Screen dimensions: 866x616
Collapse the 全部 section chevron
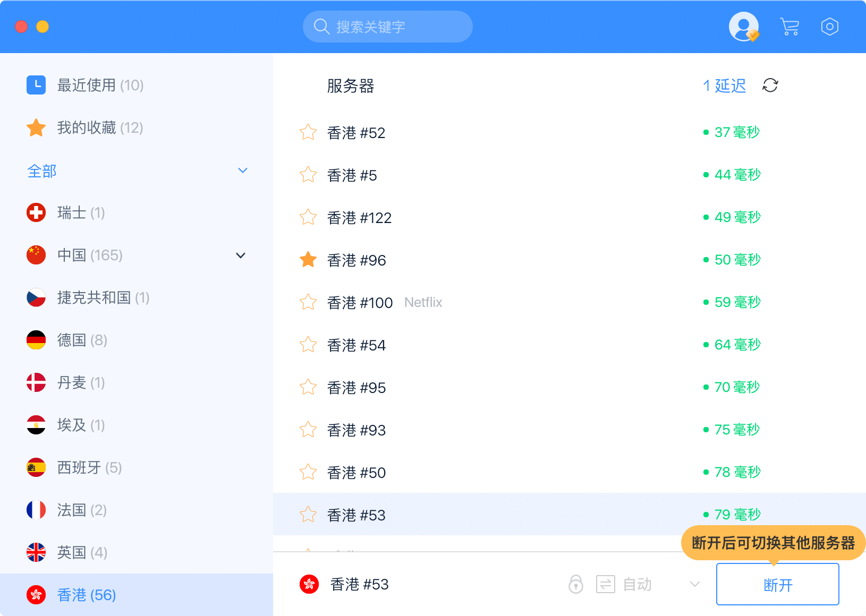tap(243, 170)
